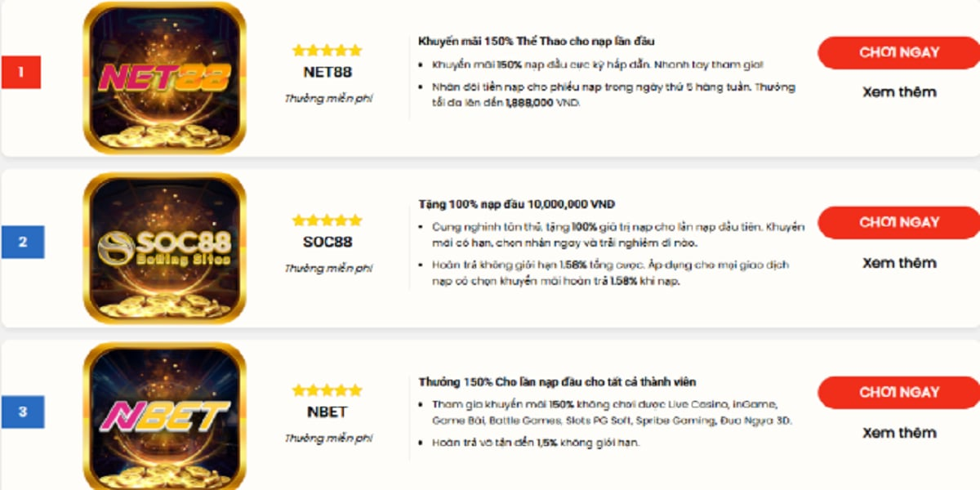Click the blue rank 2 badge
Viewport: 980px width, 490px height.
point(22,242)
